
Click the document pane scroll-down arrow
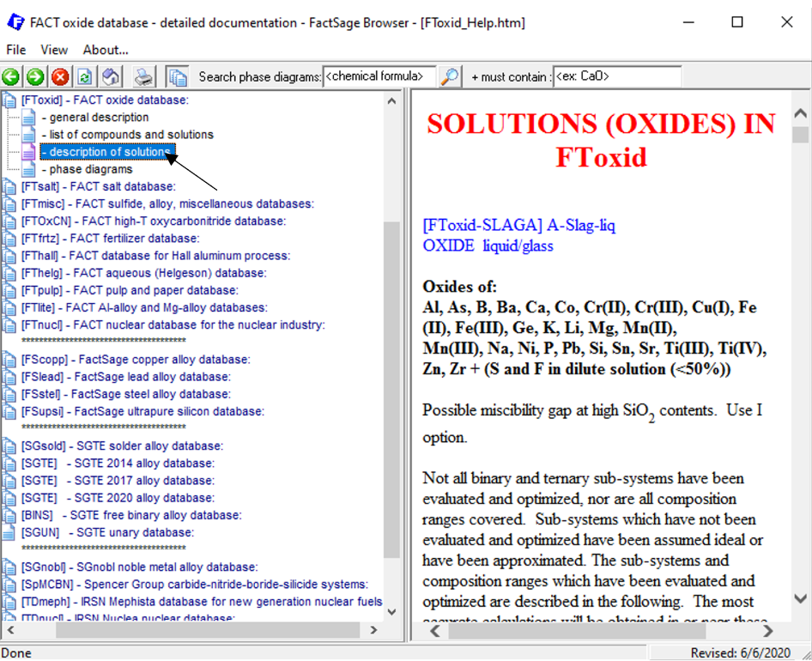point(801,599)
